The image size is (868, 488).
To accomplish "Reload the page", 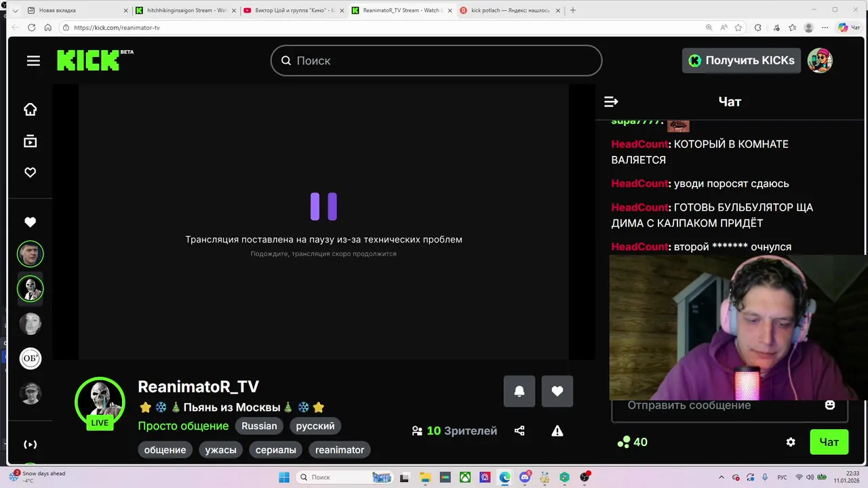I will point(31,28).
